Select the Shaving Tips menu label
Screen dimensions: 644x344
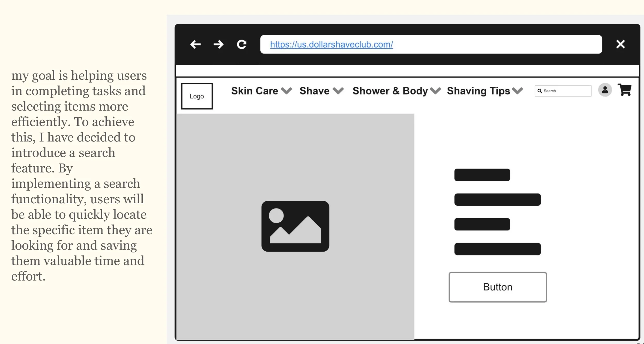[478, 91]
